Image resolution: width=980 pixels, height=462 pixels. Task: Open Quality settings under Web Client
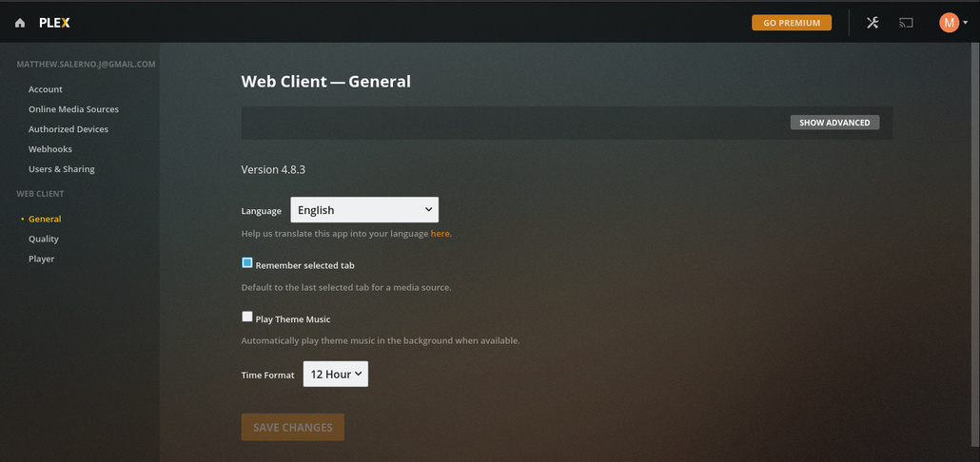point(43,240)
